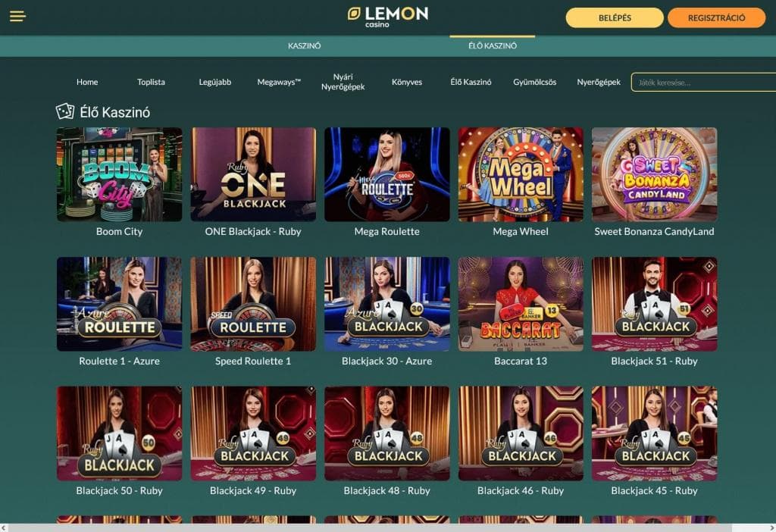Switch to the ÉLŐ KASZINÓ tab
Viewport: 776px width, 532px height.
(x=493, y=45)
